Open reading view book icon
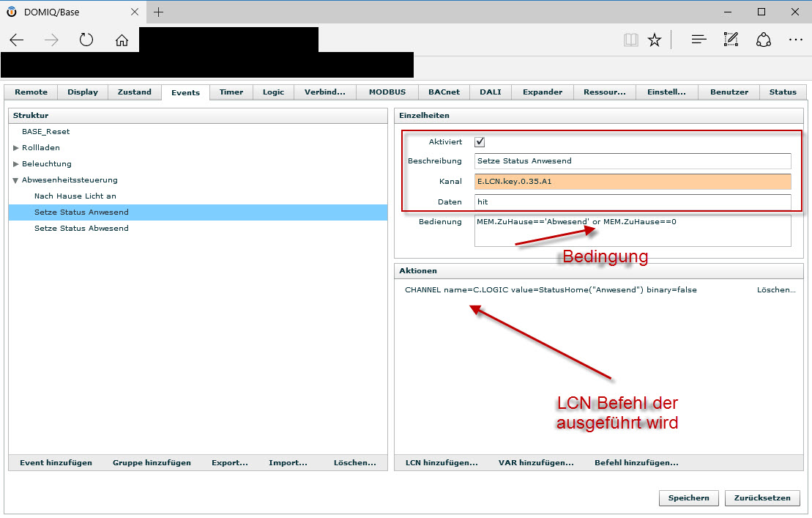This screenshot has width=812, height=518. [630, 40]
